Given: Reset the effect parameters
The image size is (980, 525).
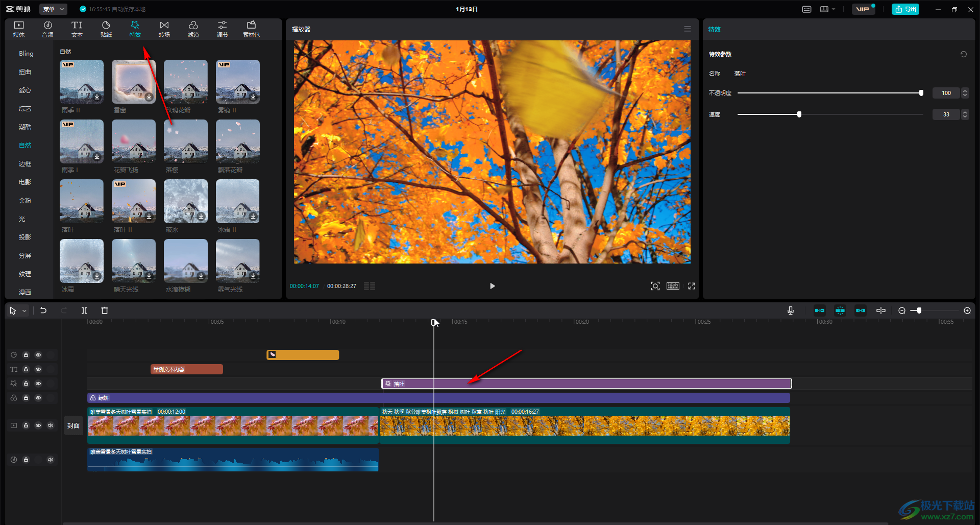Looking at the screenshot, I should point(964,54).
